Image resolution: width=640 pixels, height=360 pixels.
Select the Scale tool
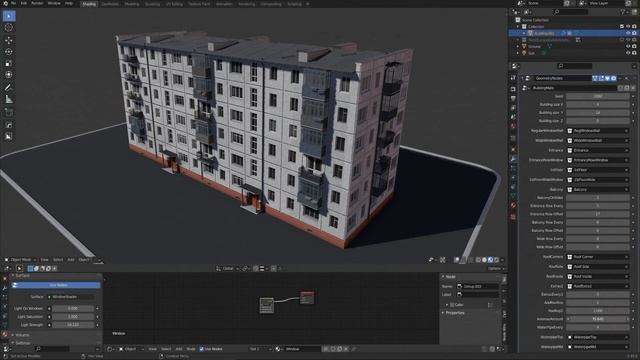pyautogui.click(x=9, y=63)
